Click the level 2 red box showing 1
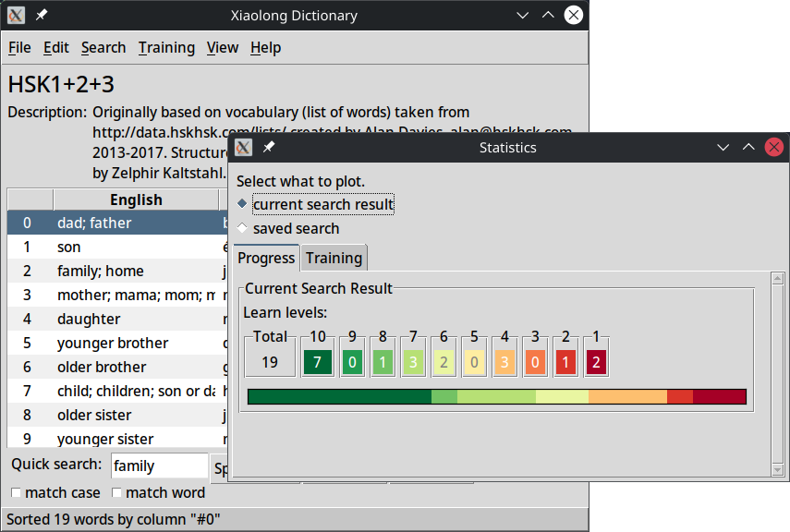 (x=565, y=362)
